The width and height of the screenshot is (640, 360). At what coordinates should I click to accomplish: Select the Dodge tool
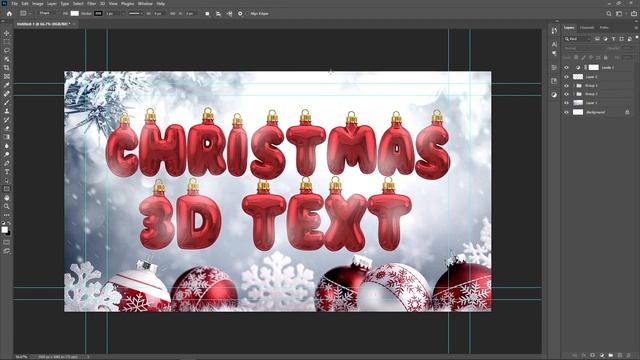click(7, 154)
